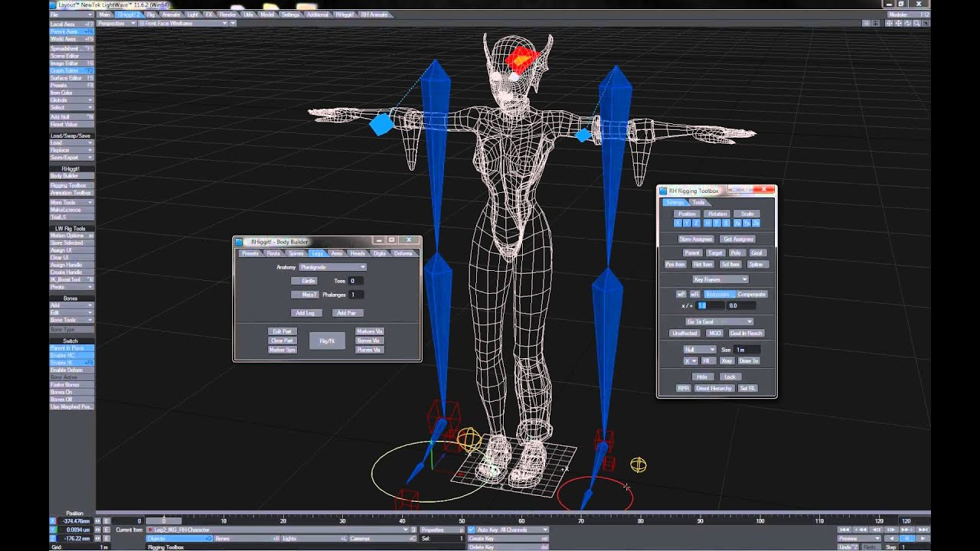This screenshot has height=551, width=980.
Task: Click the Scene Editor button
Action: point(71,56)
